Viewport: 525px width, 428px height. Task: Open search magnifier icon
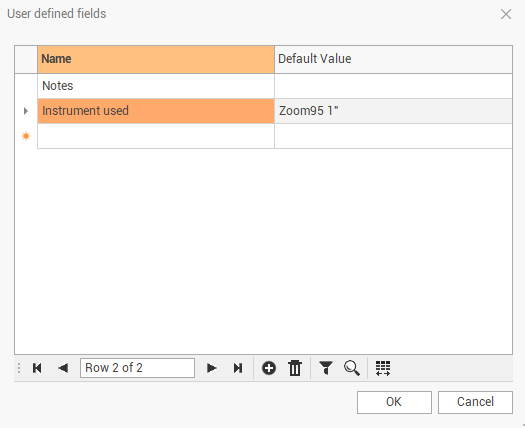click(352, 368)
